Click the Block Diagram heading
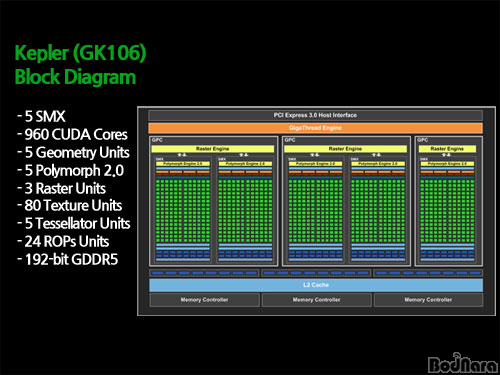The width and height of the screenshot is (500, 375). [75, 77]
